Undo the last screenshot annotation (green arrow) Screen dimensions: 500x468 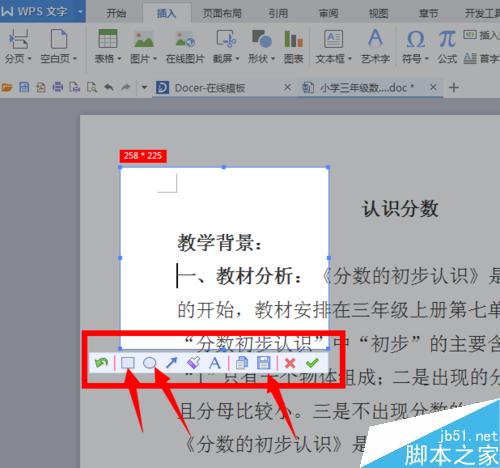[x=101, y=362]
